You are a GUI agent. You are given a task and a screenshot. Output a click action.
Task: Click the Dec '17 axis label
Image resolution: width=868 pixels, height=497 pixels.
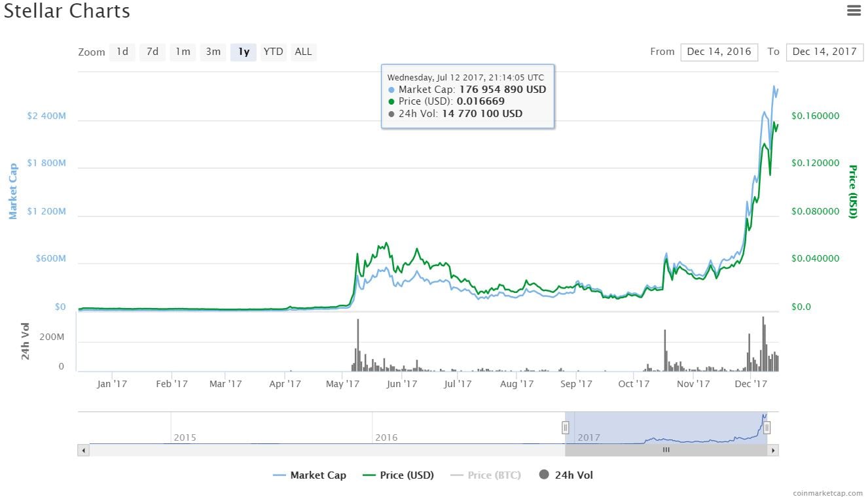pos(751,384)
